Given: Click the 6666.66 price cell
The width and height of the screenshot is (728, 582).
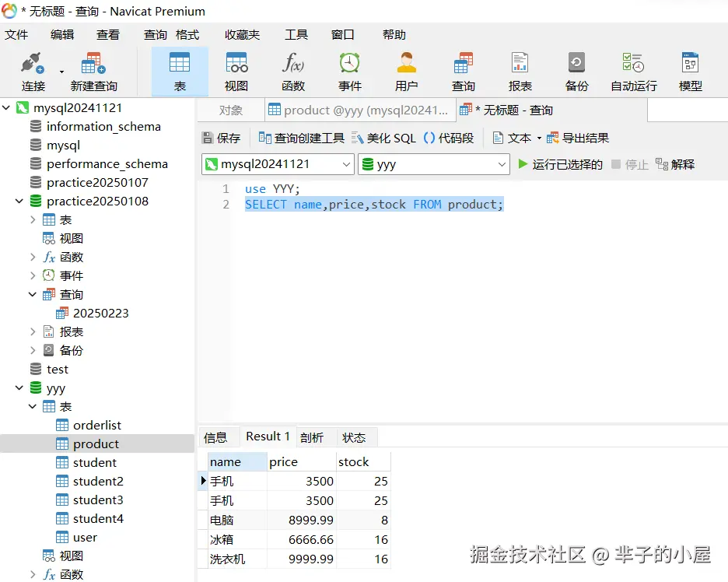Looking at the screenshot, I should coord(302,540).
